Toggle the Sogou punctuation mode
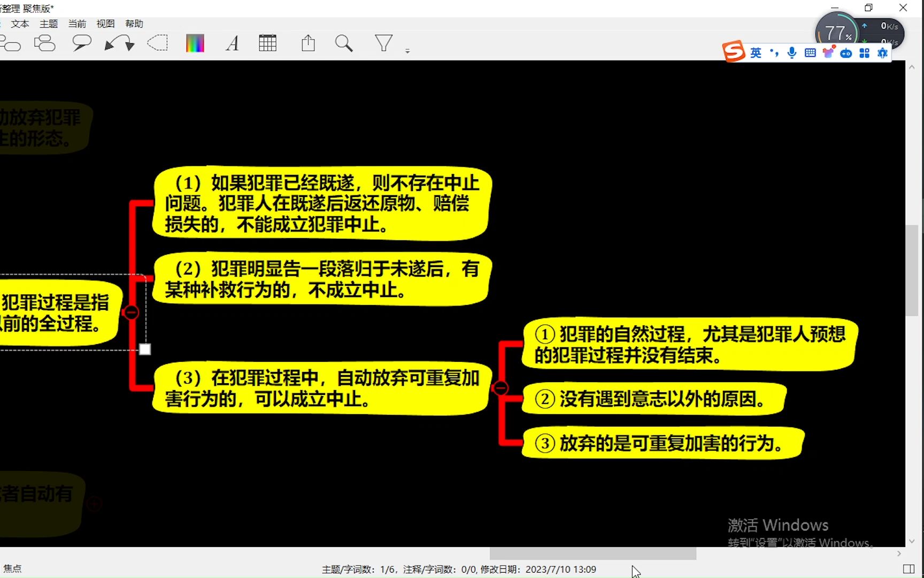This screenshot has height=578, width=924. [x=774, y=52]
